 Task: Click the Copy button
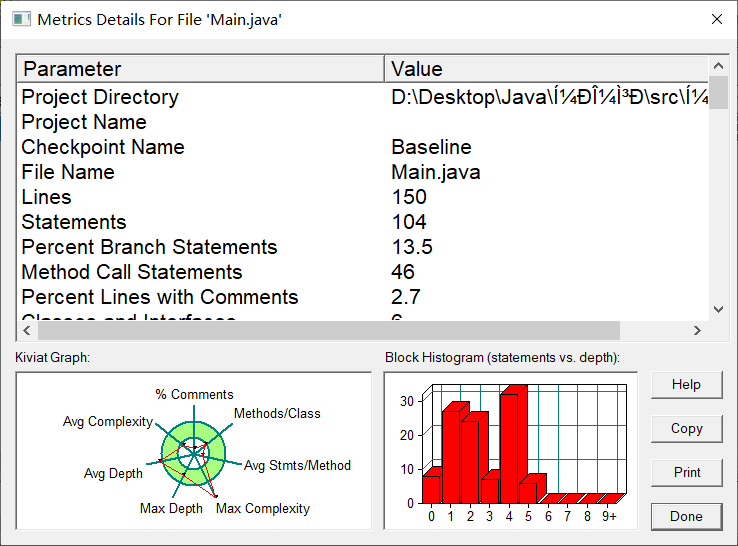tap(686, 428)
